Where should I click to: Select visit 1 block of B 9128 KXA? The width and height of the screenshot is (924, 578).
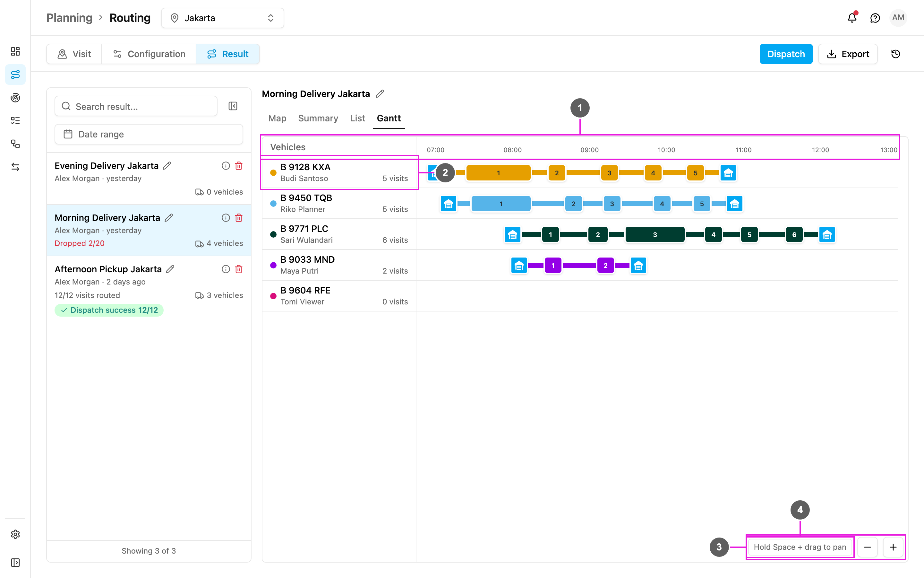pos(498,173)
